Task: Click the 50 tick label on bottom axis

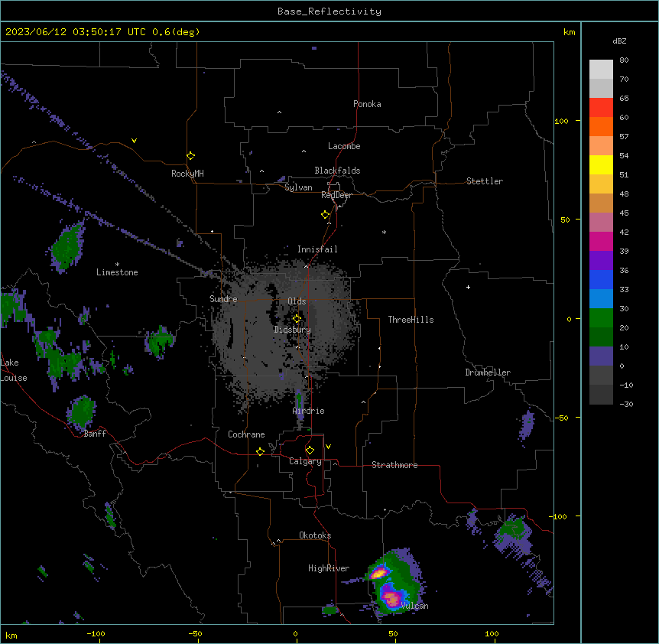Action: pyautogui.click(x=393, y=633)
